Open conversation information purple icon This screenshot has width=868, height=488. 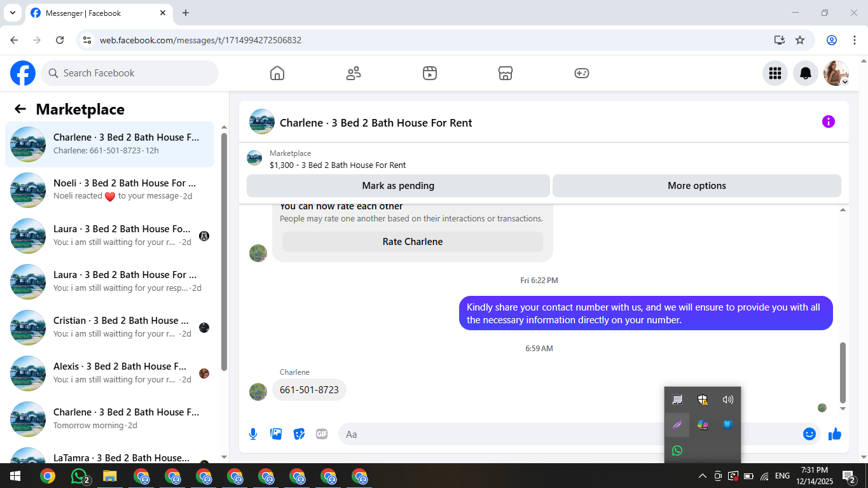pos(828,122)
